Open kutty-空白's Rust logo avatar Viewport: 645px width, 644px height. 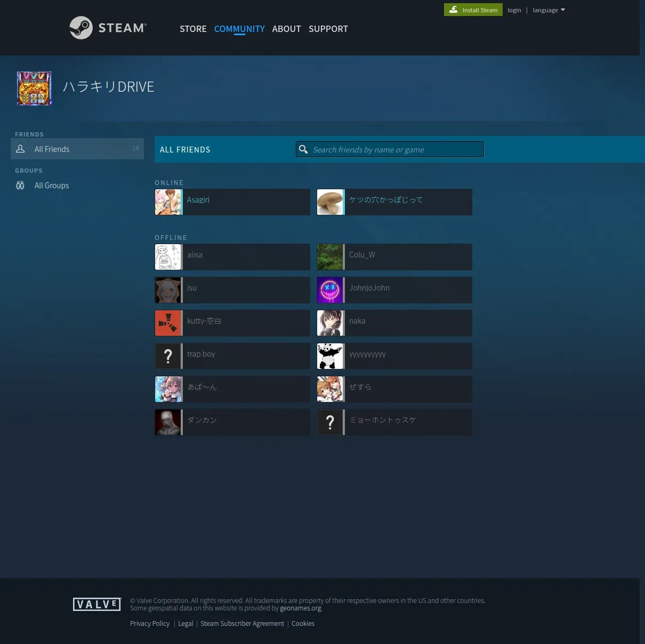tap(168, 323)
